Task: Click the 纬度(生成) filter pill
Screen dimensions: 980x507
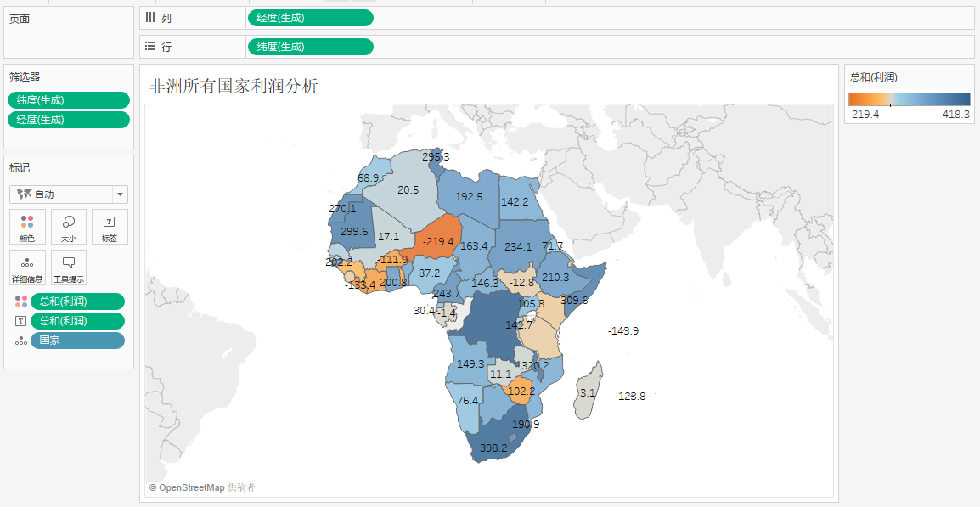Action: 69,100
